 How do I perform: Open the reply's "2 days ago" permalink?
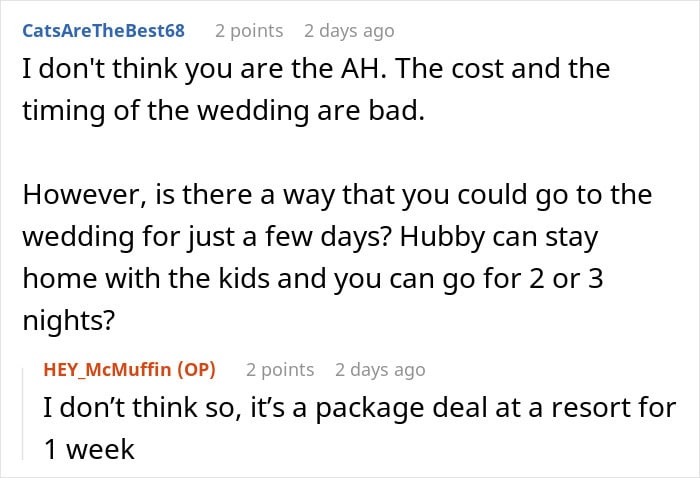click(x=380, y=370)
